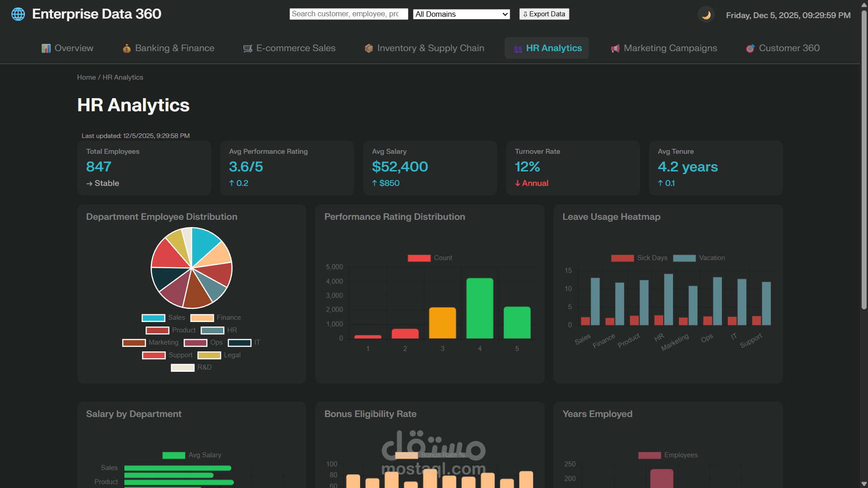Click the scrollbar down arrow
This screenshot has height=488, width=868.
(864, 484)
